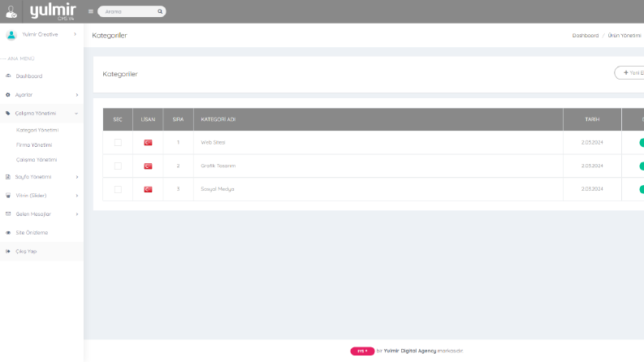Open Dashboard from the sidebar
This screenshot has height=362, width=644.
[x=28, y=76]
